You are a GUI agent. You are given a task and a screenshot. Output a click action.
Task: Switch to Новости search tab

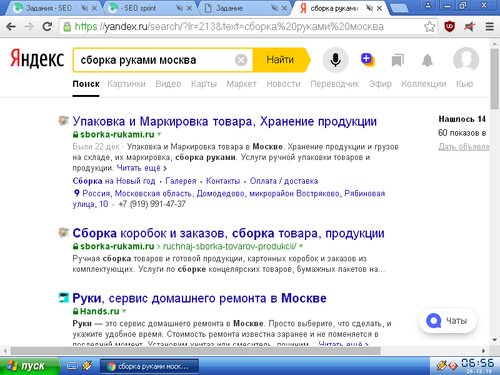(x=283, y=84)
